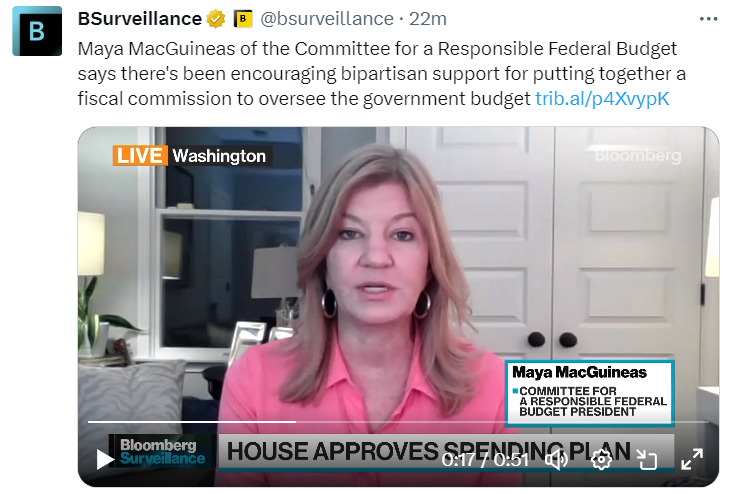736x494 pixels.
Task: Click the tweet body text
Action: pos(382,74)
